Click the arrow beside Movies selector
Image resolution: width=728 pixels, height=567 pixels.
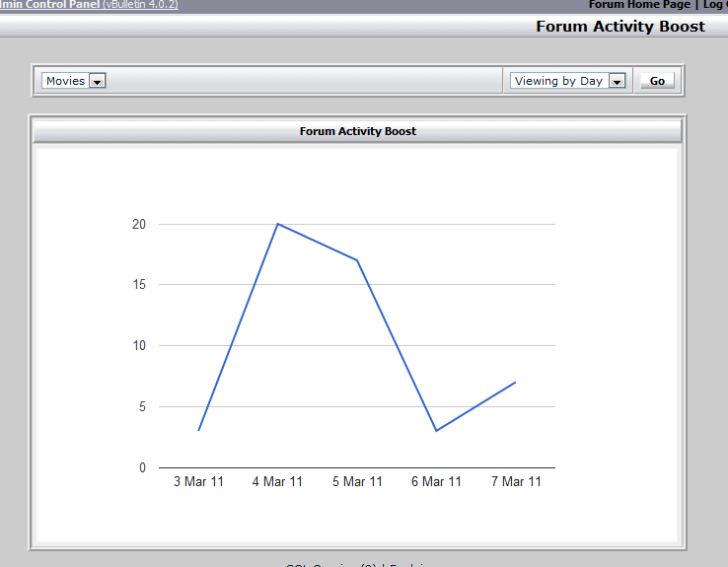[x=98, y=81]
